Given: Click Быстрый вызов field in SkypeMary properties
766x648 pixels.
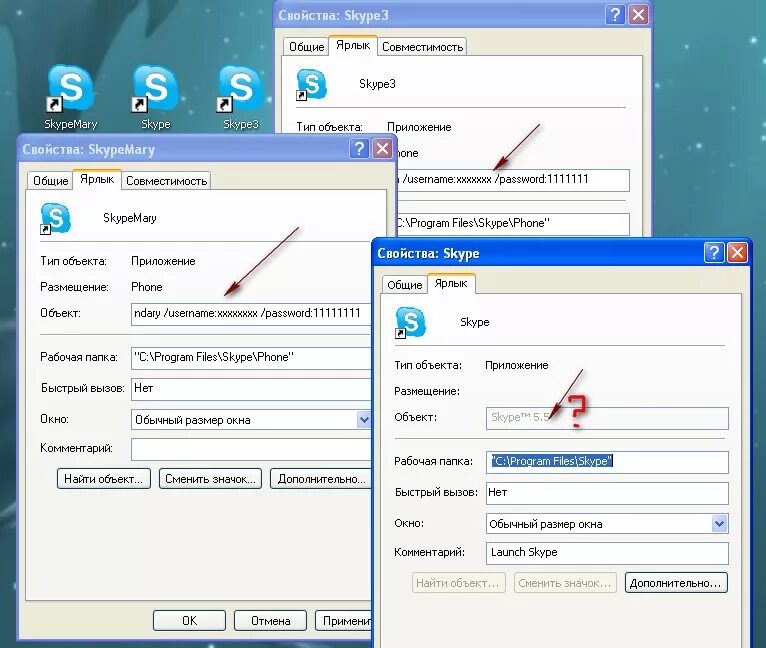Looking at the screenshot, I should click(x=252, y=389).
